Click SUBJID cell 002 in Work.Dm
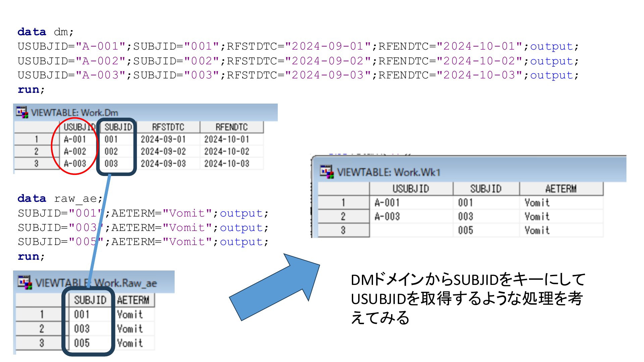Viewport: 644px width, 362px height. [x=118, y=151]
